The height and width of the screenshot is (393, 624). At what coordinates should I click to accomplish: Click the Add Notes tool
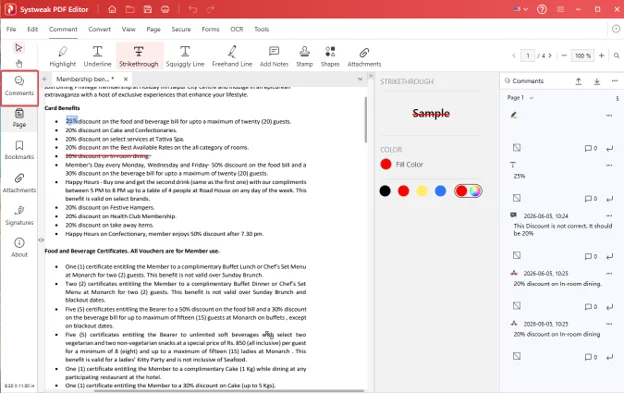click(274, 56)
